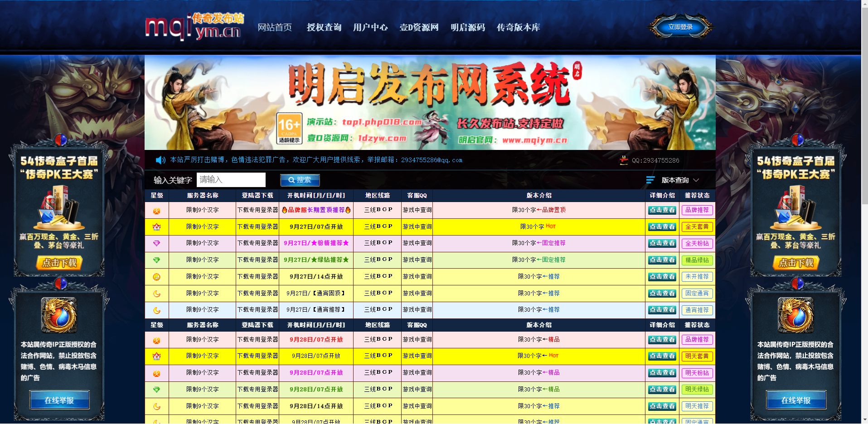Click the magnifier 搜索 button

(x=300, y=180)
